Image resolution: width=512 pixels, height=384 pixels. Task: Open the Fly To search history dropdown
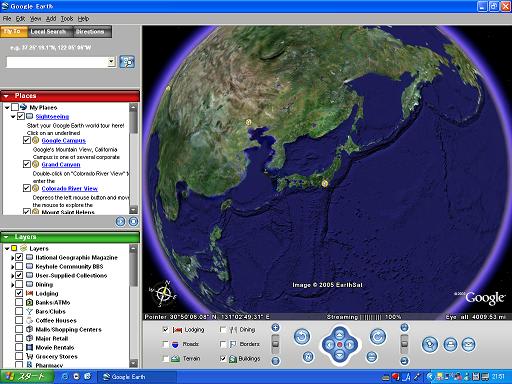pyautogui.click(x=112, y=62)
